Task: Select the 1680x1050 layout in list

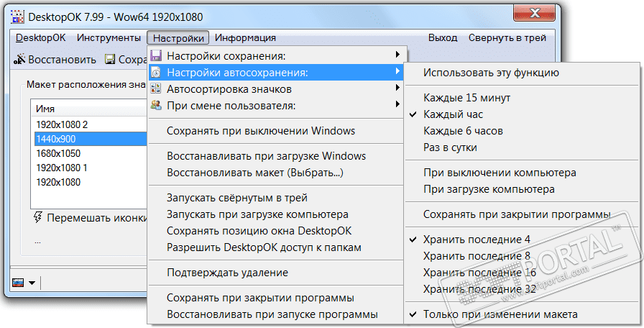Action: [58, 153]
